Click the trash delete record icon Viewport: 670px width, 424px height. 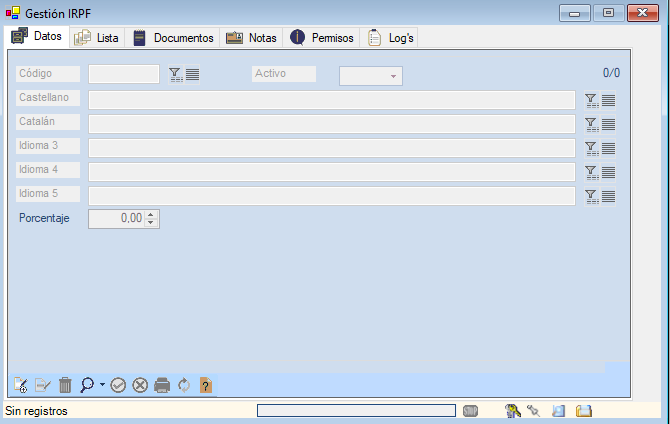tap(65, 385)
